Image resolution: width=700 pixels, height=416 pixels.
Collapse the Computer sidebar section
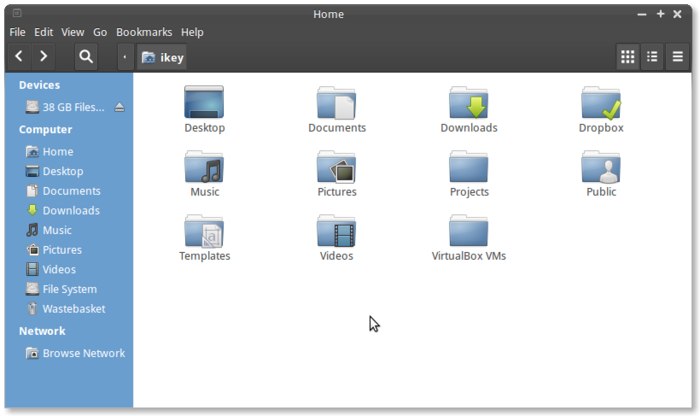pos(45,129)
